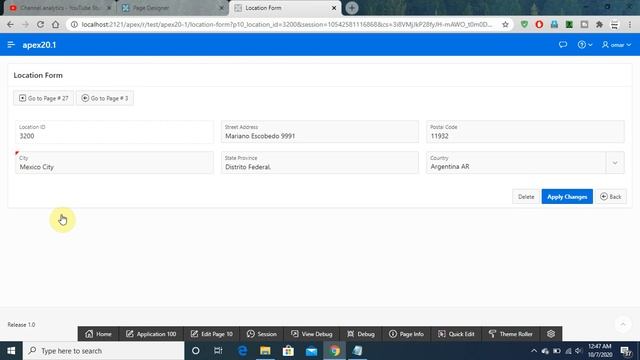Screen dimensions: 640x360
Task: Open Mail app from taskbar
Action: 311,351
